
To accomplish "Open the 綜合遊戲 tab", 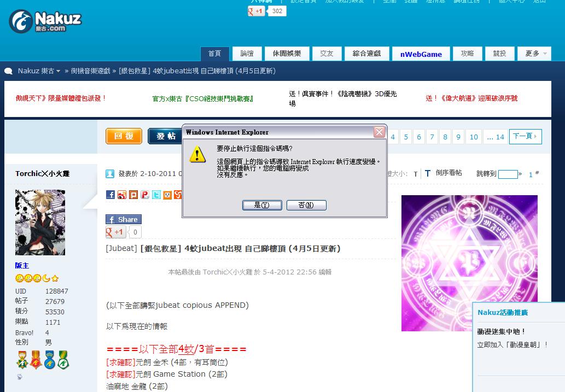I will tap(367, 54).
